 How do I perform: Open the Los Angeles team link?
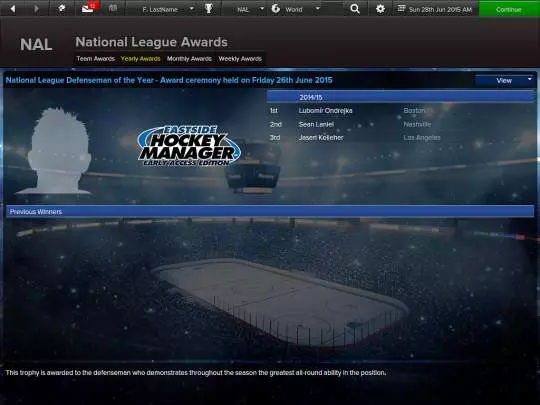pos(422,137)
